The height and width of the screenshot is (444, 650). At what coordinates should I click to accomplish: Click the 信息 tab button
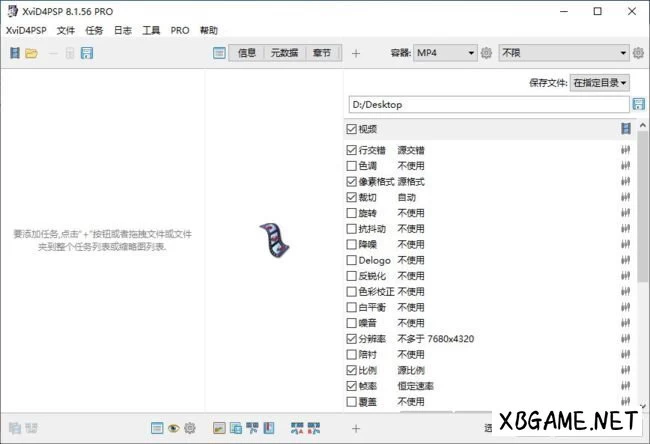point(247,53)
